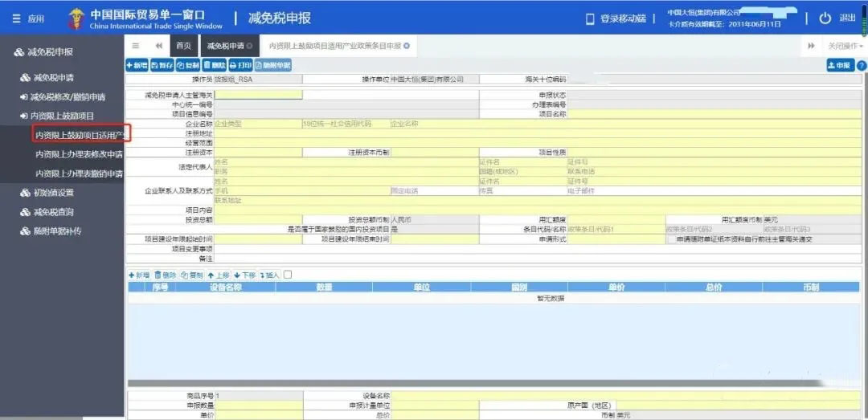Screen dimensions: 868x420
Task: Click the equipment list 删除 trash button
Action: click(165, 275)
